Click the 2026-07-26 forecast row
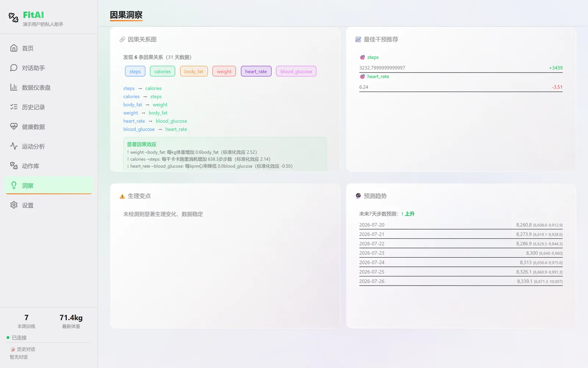Viewport: 588px width, 368px height. (461, 281)
